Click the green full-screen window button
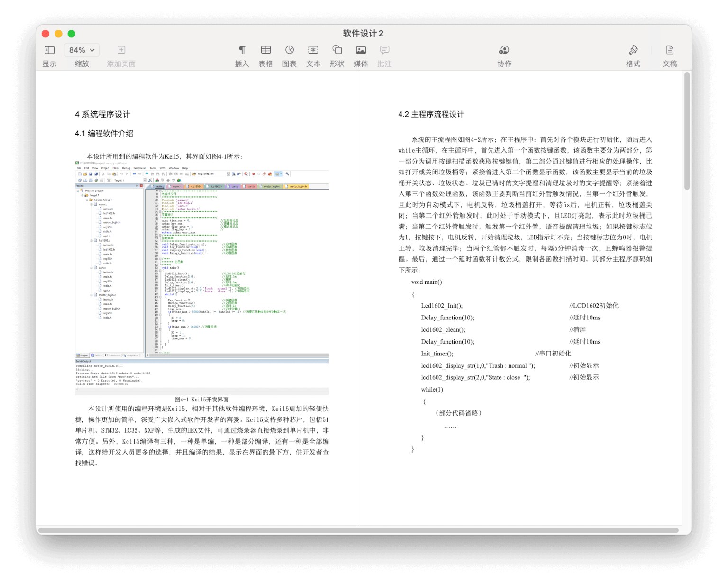The height and width of the screenshot is (583, 728). [x=72, y=34]
